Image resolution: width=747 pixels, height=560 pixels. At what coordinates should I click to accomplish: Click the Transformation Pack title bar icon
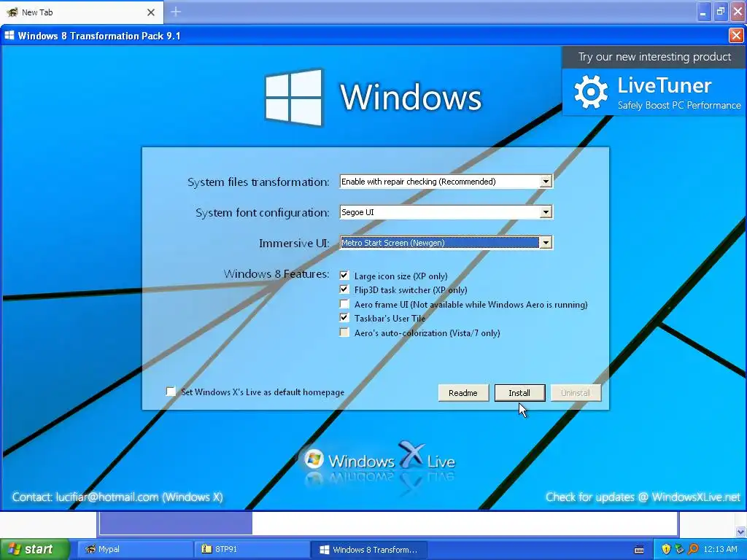click(9, 35)
